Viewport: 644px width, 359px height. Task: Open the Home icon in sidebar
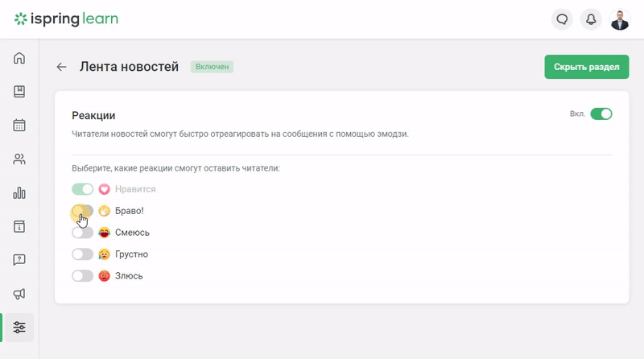point(19,58)
